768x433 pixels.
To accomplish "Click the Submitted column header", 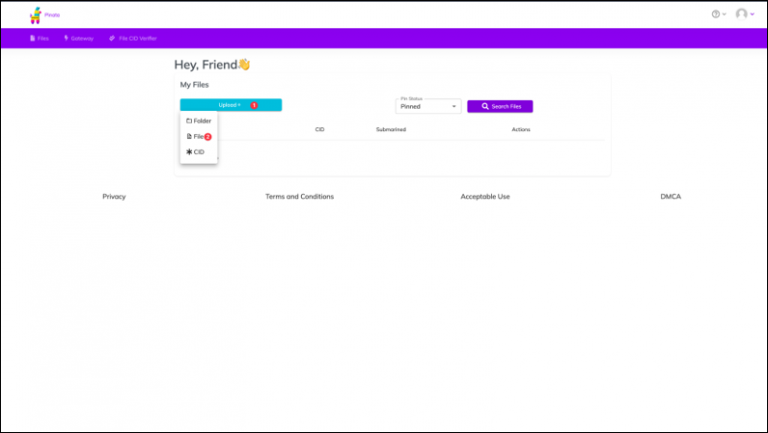I will pyautogui.click(x=391, y=129).
